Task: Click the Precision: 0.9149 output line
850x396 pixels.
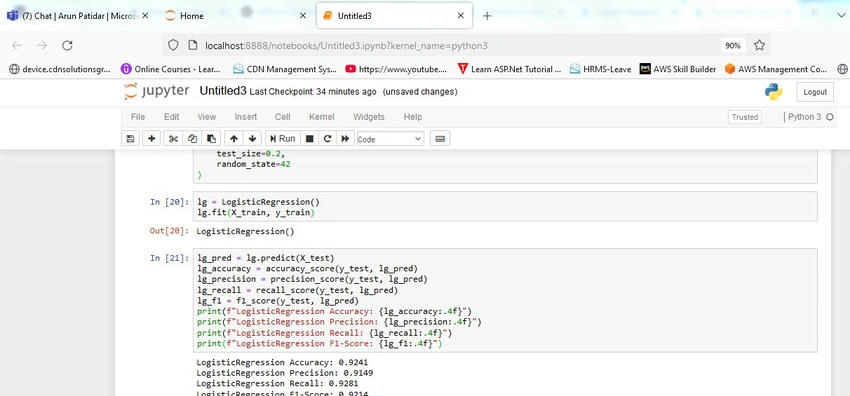Action: pos(285,373)
